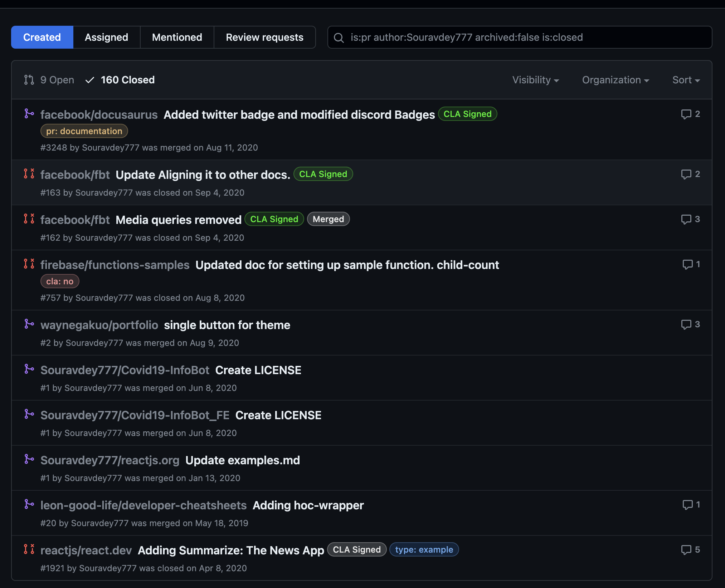Open comments on 'Adding Summarize' PR
The image size is (725, 588).
pyautogui.click(x=691, y=550)
